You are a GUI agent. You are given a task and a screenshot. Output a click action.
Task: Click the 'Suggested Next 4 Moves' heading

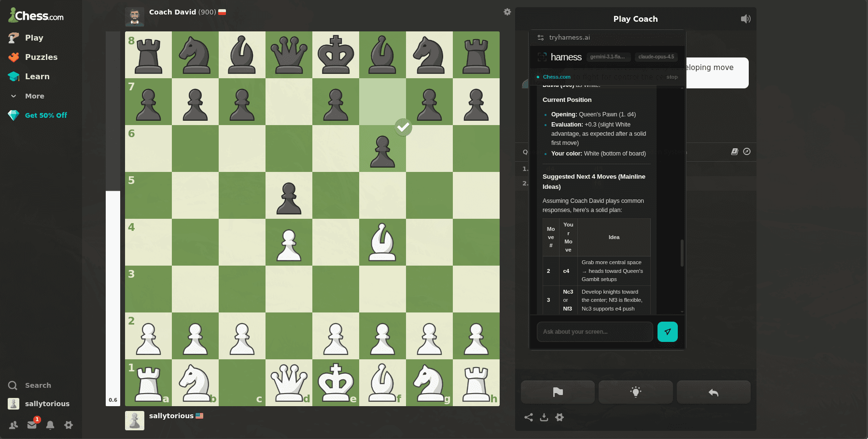[594, 182]
